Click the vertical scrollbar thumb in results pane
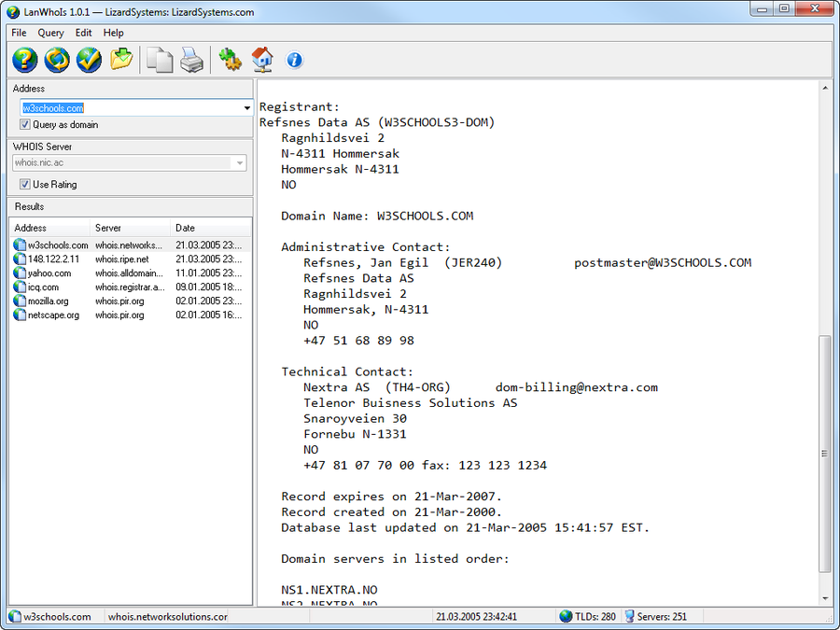Screen dimensions: 840x630 [825, 454]
